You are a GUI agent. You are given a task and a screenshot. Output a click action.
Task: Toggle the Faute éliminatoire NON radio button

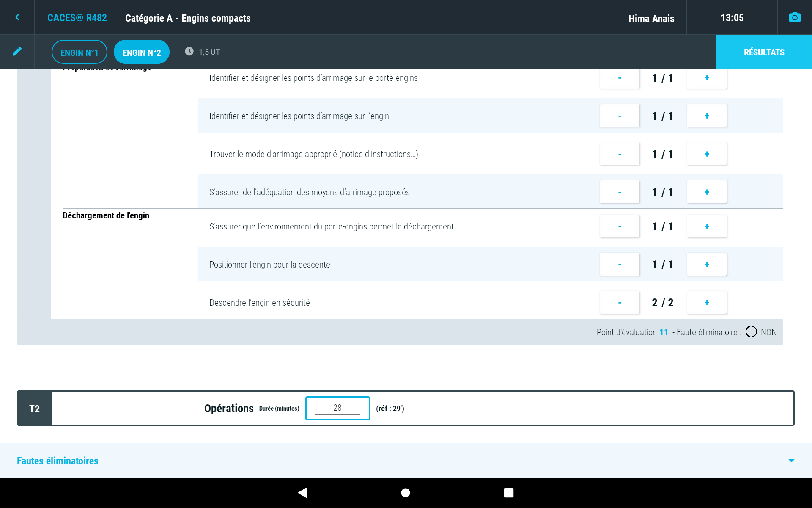[x=751, y=331]
